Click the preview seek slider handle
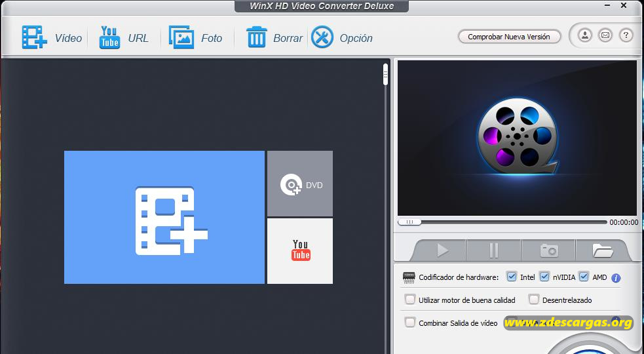 point(409,222)
